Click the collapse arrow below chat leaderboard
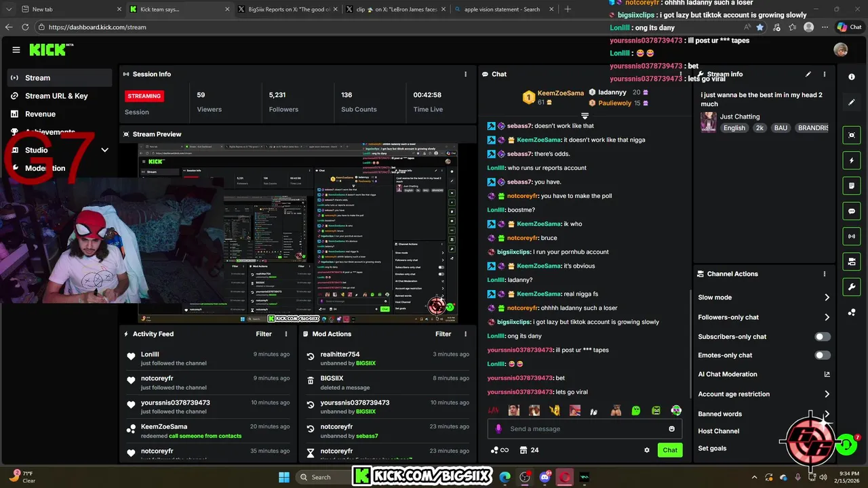 point(585,116)
